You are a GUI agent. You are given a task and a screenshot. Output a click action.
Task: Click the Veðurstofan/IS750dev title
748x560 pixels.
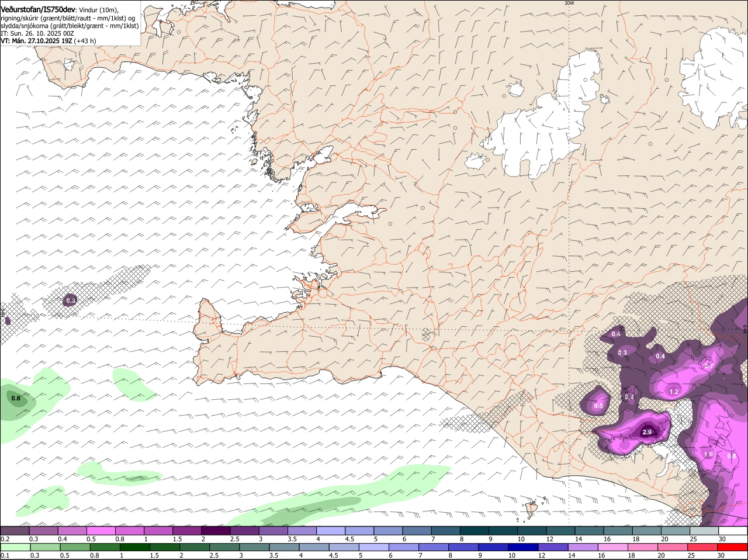38,10
